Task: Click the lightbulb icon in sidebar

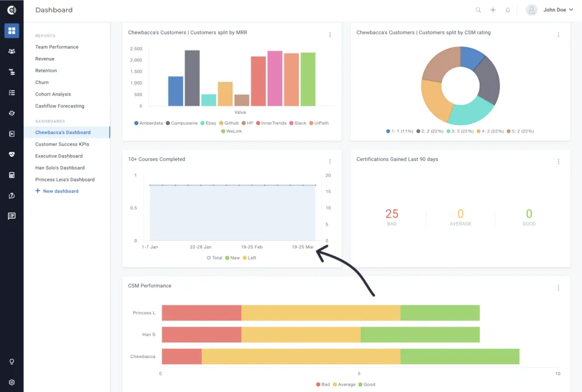Action: 11,361
